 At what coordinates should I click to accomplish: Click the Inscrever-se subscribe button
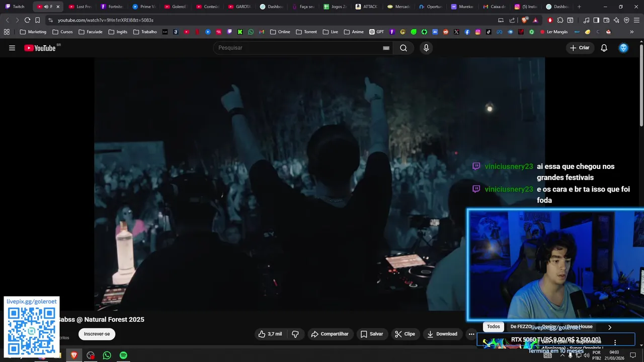coord(97,334)
